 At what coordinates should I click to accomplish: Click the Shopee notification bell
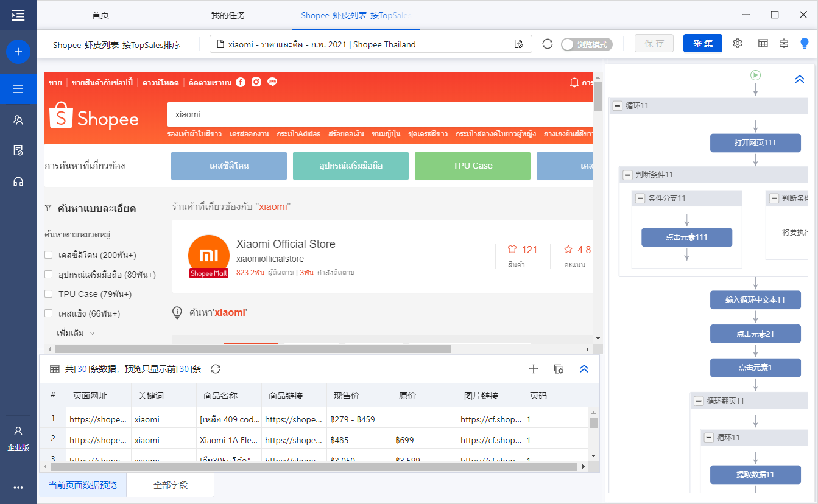pos(574,82)
